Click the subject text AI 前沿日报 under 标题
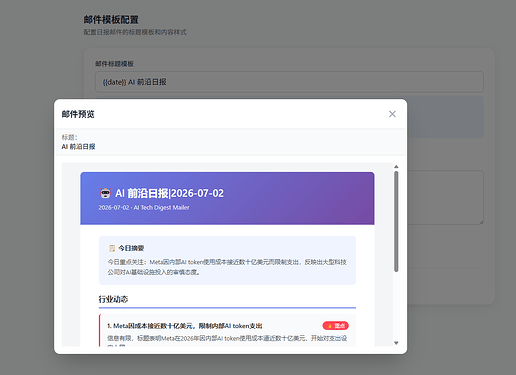The image size is (516, 375). (x=78, y=147)
